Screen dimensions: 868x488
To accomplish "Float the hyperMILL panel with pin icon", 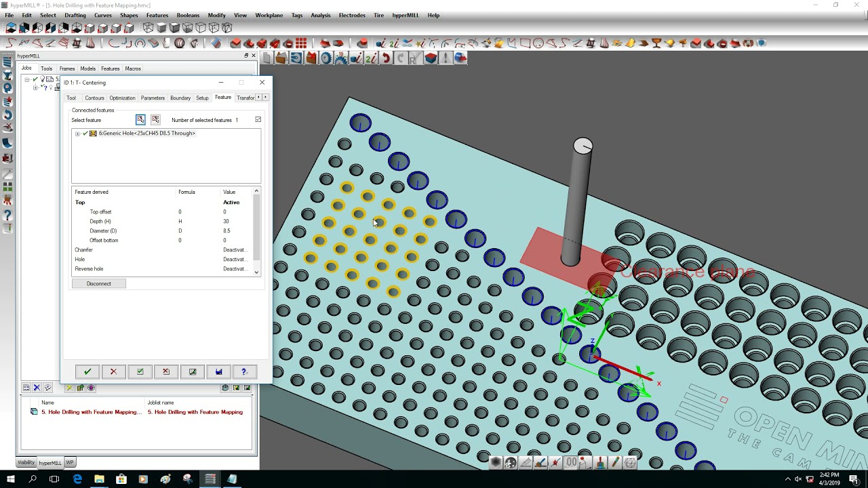I will 246,56.
